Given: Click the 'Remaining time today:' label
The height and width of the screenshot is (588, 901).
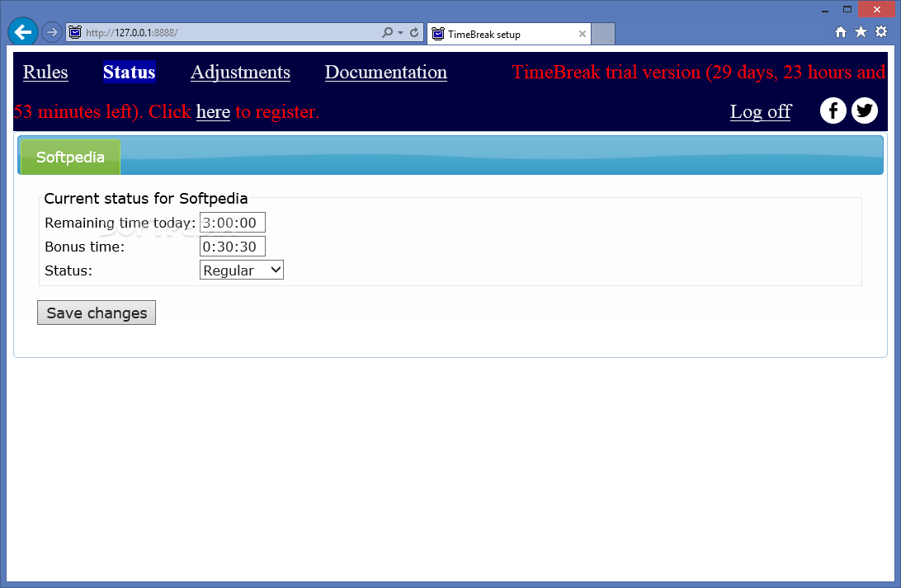Looking at the screenshot, I should [x=120, y=223].
